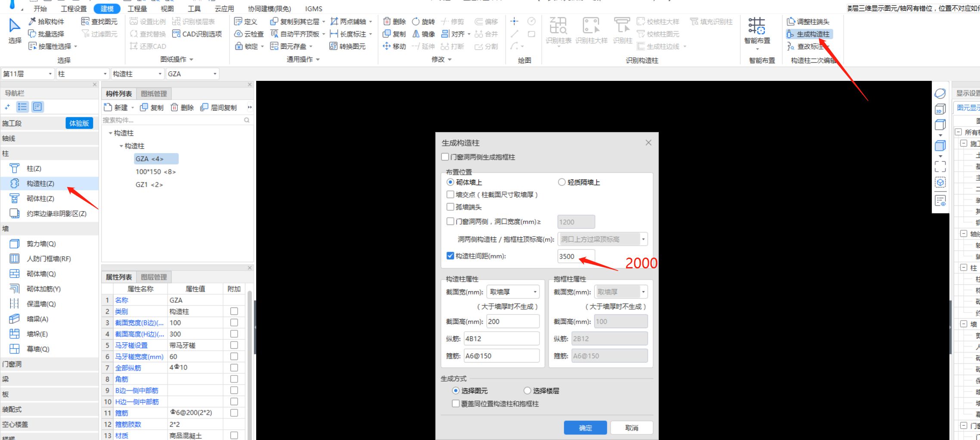Enable 门窗洞两侧洞口宽度 checkbox
This screenshot has width=980, height=440.
450,222
